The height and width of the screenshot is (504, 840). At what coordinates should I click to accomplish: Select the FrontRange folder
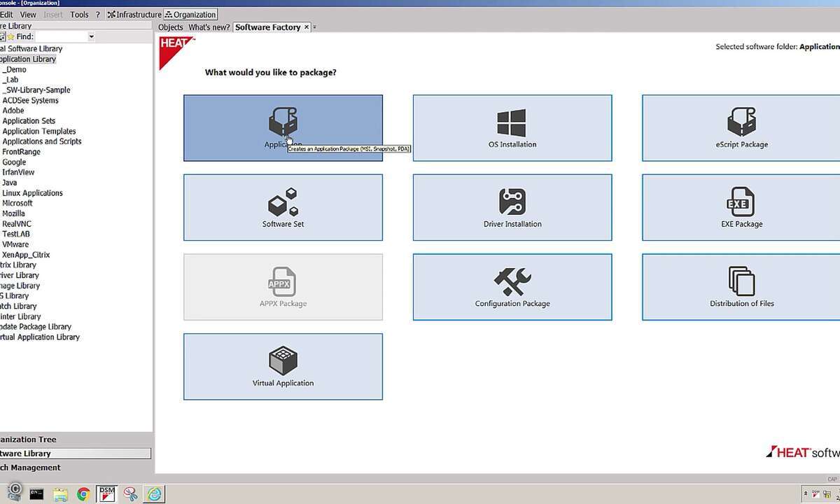(x=22, y=152)
